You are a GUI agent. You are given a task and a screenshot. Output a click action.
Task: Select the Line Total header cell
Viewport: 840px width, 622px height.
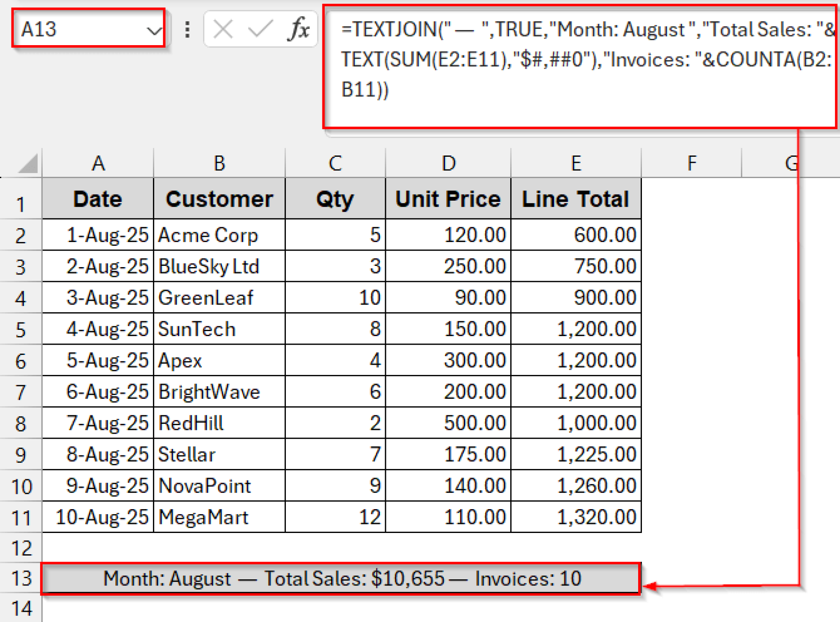click(576, 199)
